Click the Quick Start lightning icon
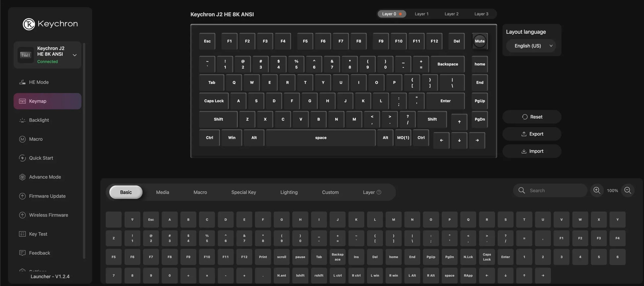The width and height of the screenshot is (644, 286). (x=22, y=158)
